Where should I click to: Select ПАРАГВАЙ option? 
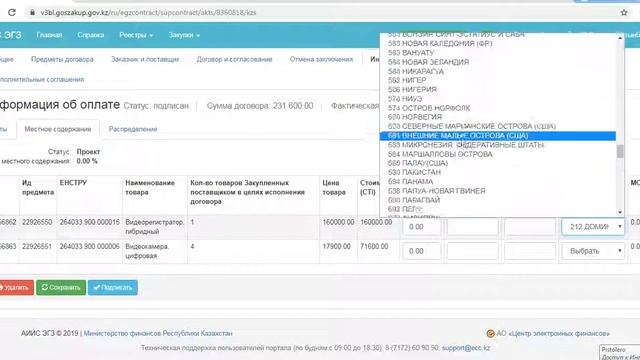coord(498,200)
